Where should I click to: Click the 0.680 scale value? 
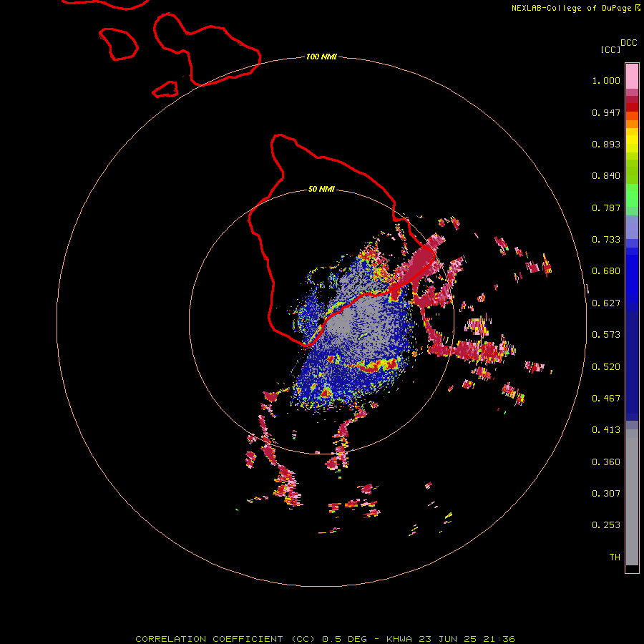tap(606, 271)
